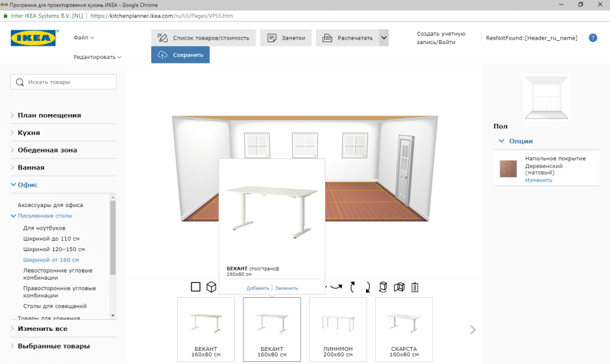610x364 pixels.
Task: Select the ЛИННМОН 200x60 table thumbnail
Action: click(337, 330)
